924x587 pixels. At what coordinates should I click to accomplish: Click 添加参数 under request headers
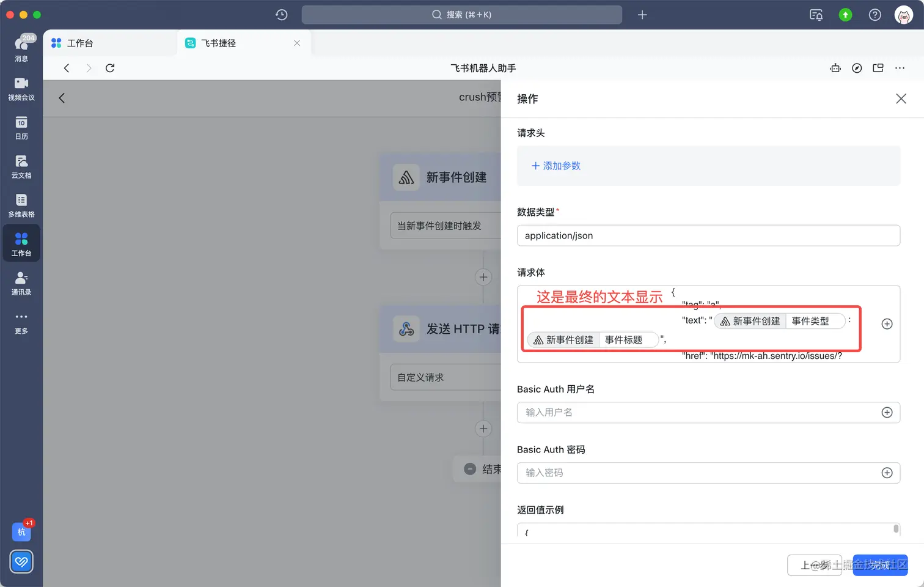coord(556,166)
